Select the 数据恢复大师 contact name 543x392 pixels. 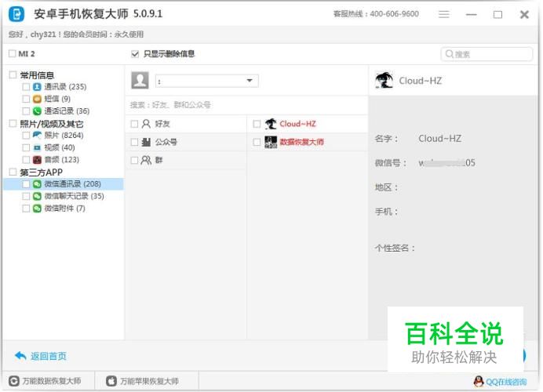[x=301, y=142]
